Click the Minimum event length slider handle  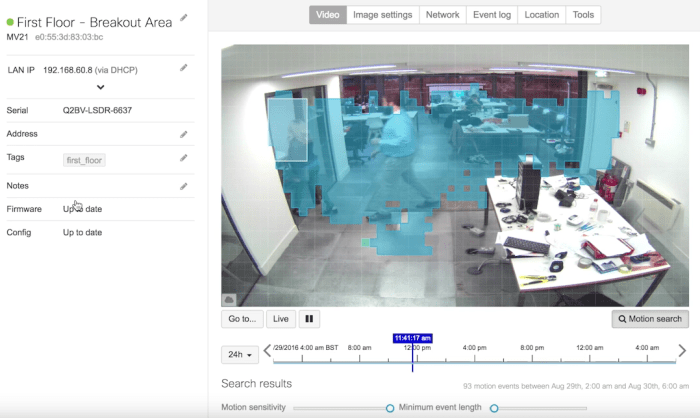coord(494,408)
